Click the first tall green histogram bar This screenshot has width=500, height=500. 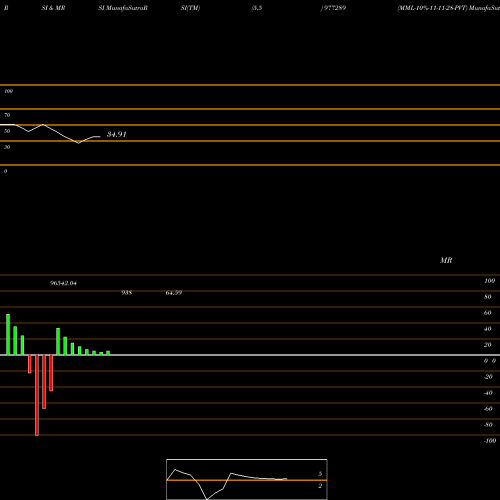coord(8,334)
